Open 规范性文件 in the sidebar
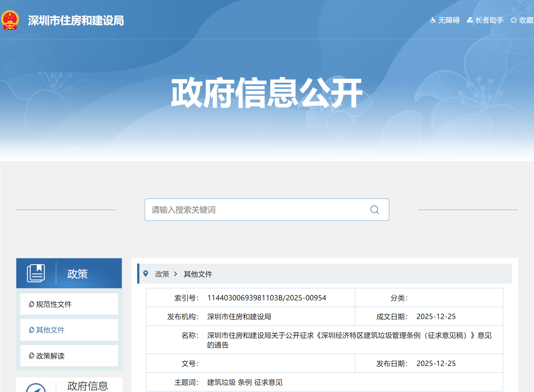Image resolution: width=534 pixels, height=392 pixels. 54,304
